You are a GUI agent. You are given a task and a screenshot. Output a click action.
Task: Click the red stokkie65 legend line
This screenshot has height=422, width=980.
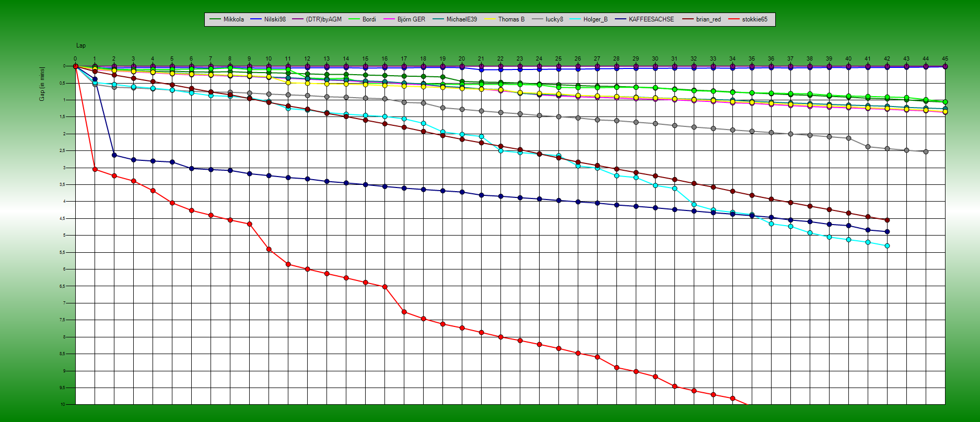point(735,19)
